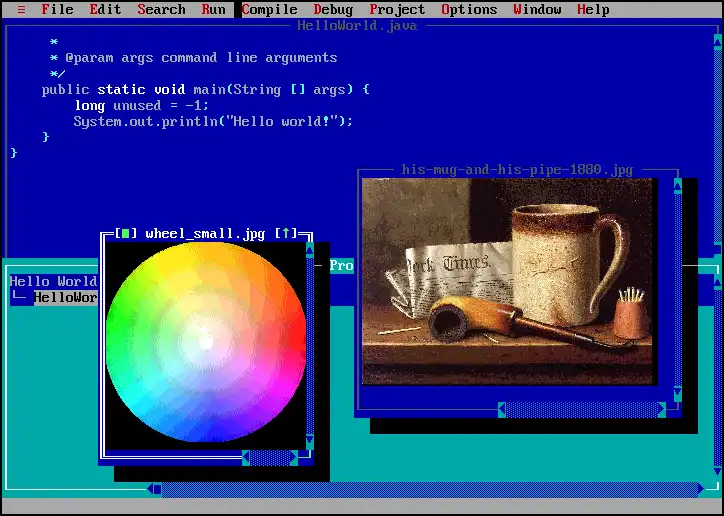Click the down arrow of Project window vertical scrollbar
Screen dimensions: 724x516
[718, 472]
